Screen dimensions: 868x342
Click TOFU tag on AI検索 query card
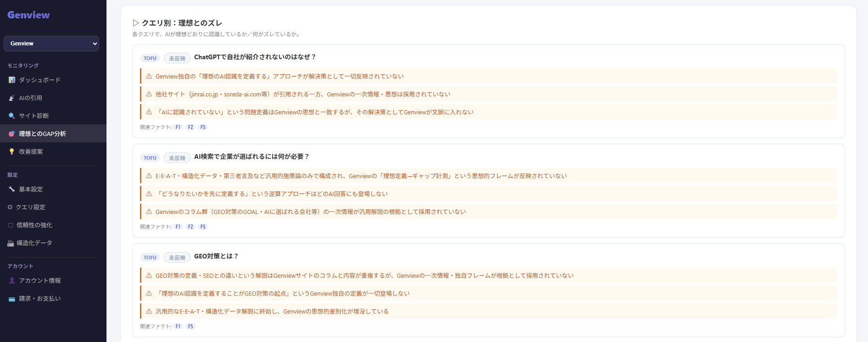(150, 158)
